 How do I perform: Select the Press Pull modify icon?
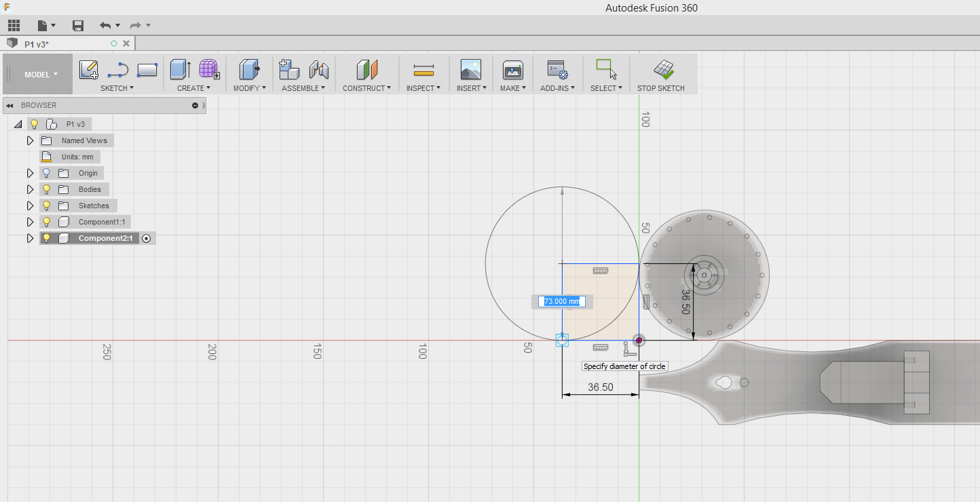pyautogui.click(x=250, y=69)
